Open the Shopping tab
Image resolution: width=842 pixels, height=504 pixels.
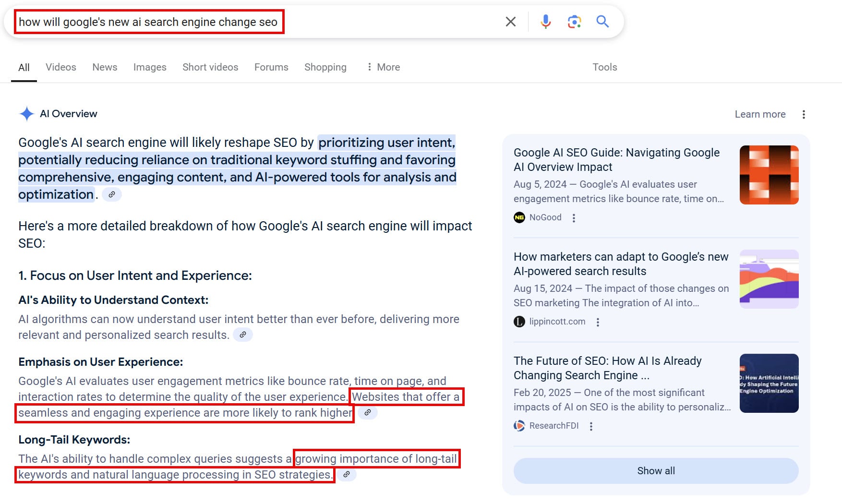pos(325,67)
